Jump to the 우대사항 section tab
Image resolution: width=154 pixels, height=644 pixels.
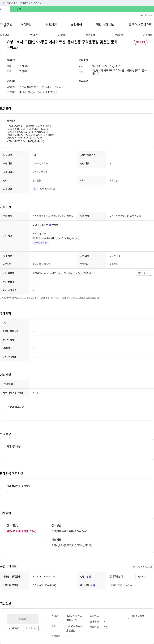(62, 35)
